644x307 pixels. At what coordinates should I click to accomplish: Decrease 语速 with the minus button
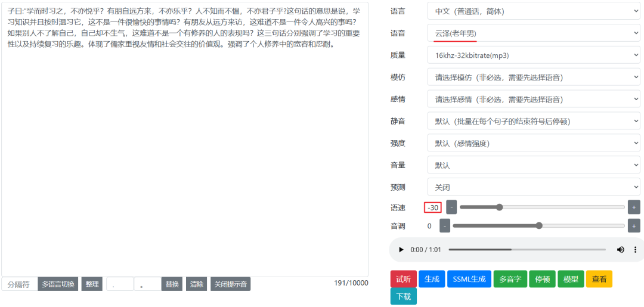[x=451, y=207]
